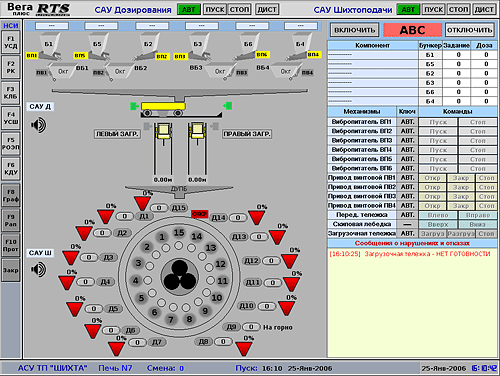Select the yellow transfer trolley
500x376 pixels.
coord(163,106)
